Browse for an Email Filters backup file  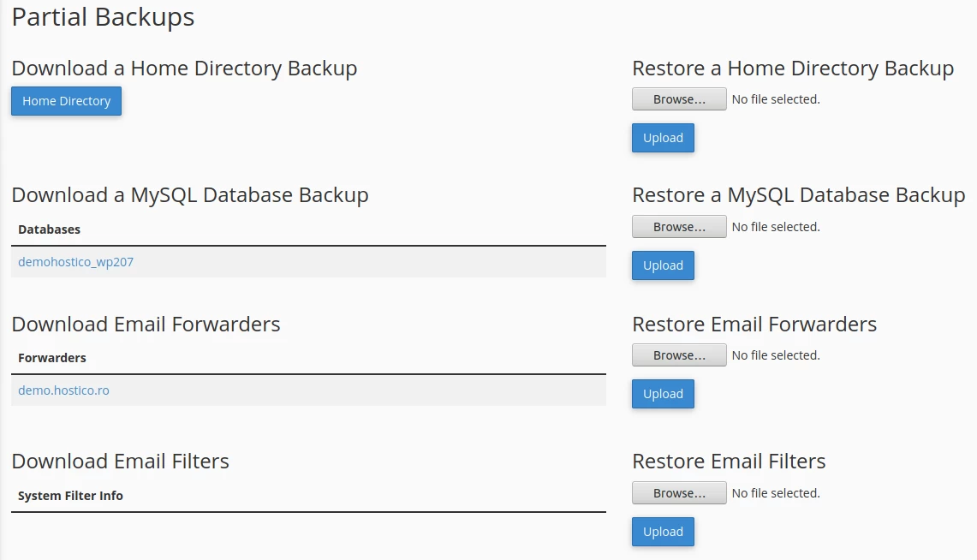(679, 493)
